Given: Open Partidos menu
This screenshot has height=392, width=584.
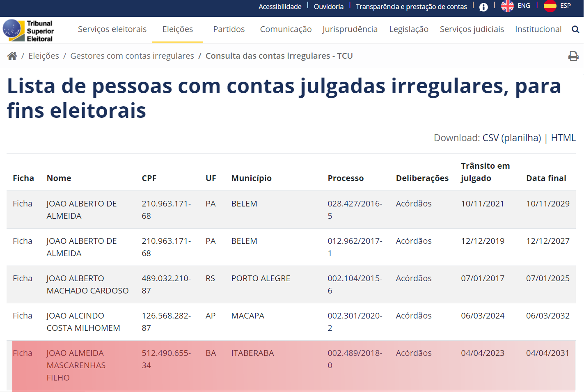Looking at the screenshot, I should click(229, 29).
